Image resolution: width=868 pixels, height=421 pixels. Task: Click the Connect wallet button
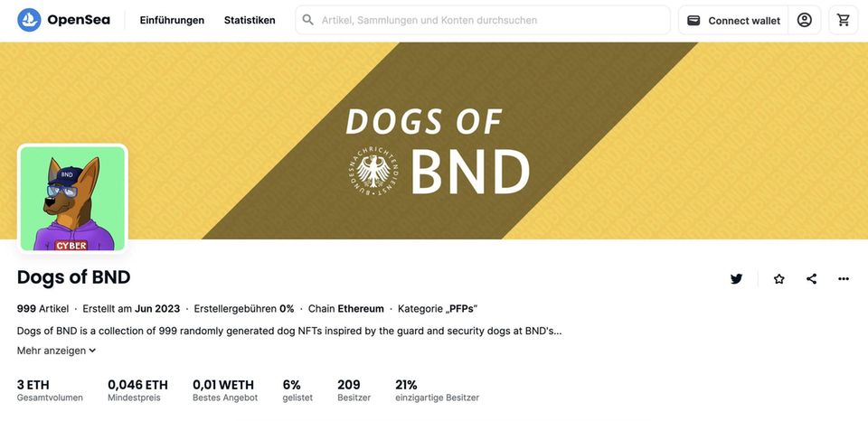click(733, 21)
